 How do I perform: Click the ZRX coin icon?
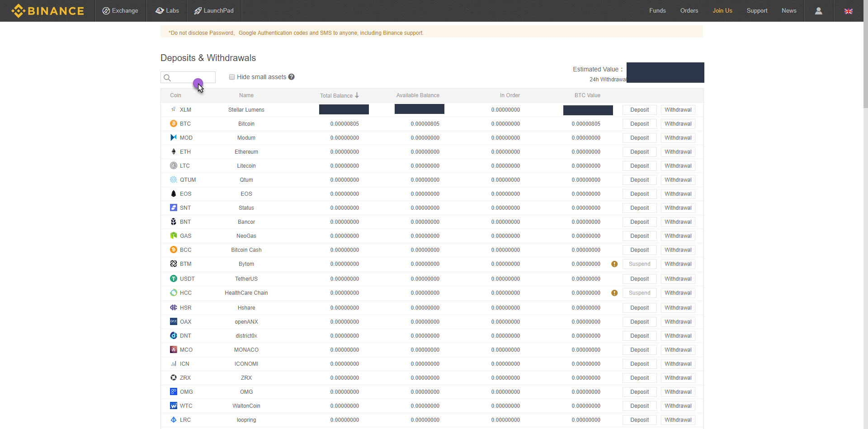[174, 377]
